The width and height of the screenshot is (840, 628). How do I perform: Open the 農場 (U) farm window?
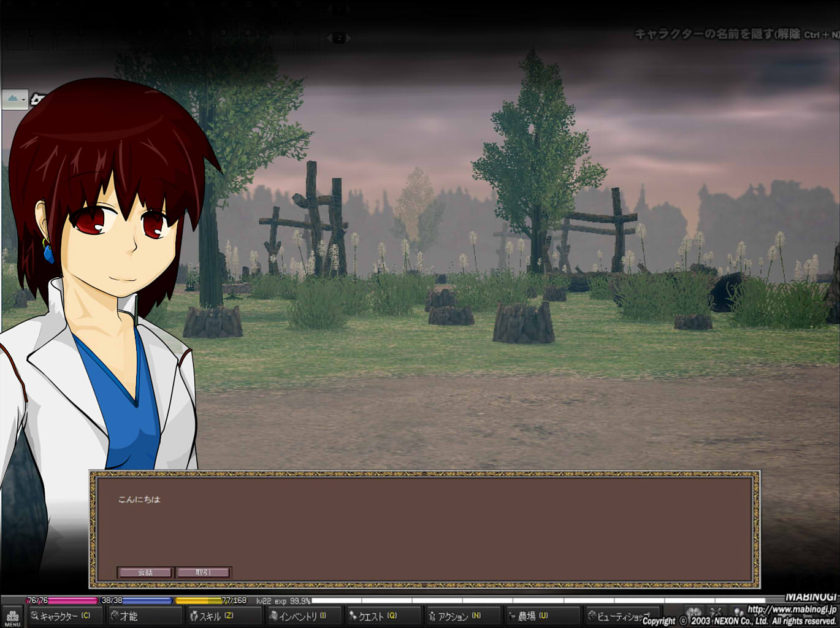pyautogui.click(x=543, y=616)
